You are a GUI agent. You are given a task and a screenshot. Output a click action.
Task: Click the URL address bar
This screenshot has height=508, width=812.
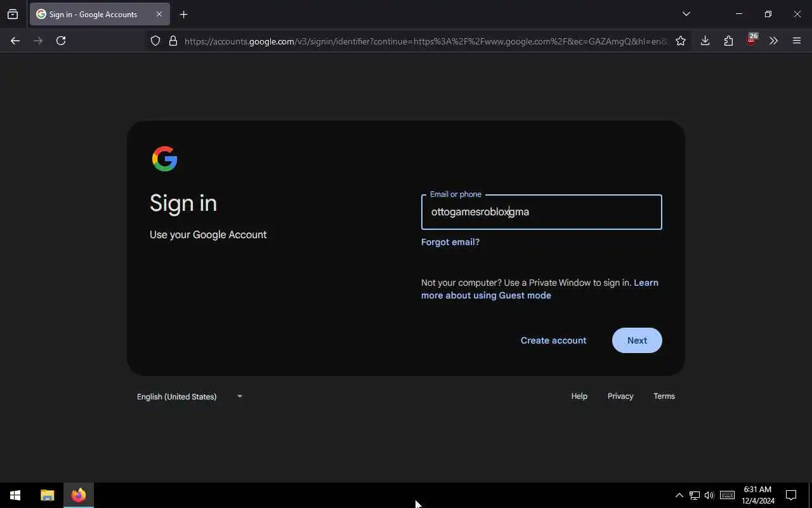[x=425, y=41]
